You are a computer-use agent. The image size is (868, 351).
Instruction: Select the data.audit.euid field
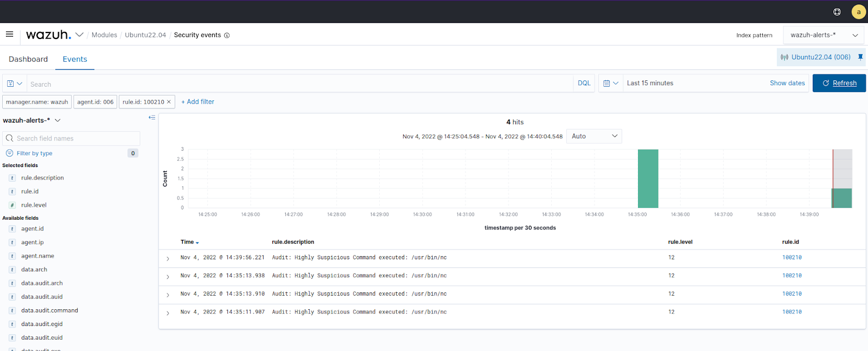[x=42, y=337]
